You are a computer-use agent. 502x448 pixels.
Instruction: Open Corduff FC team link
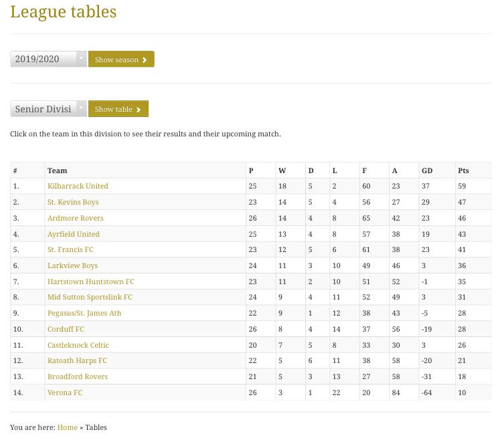click(66, 329)
